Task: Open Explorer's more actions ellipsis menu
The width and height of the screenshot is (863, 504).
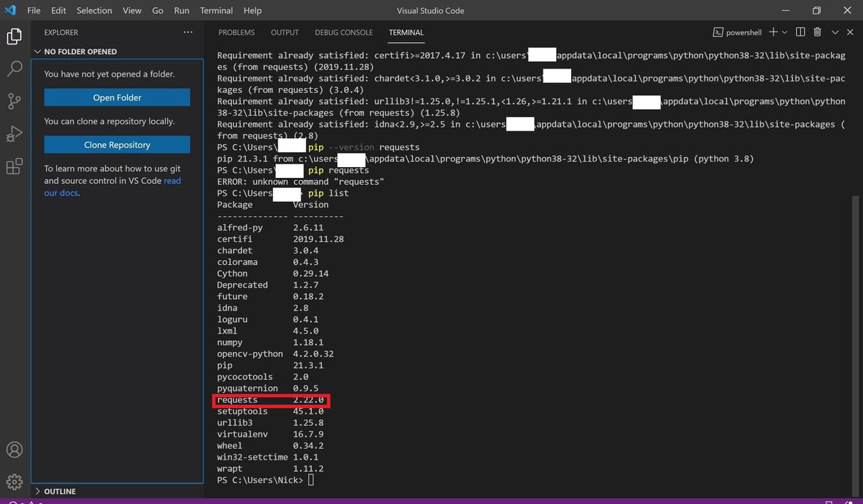Action: tap(188, 32)
